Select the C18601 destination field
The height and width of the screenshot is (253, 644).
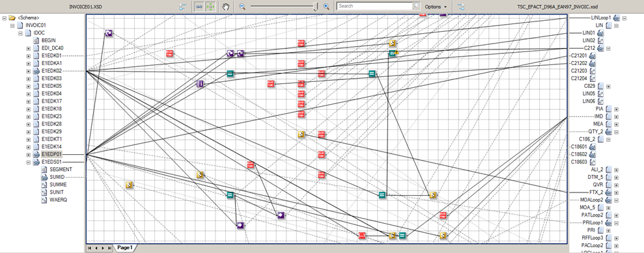[580, 147]
